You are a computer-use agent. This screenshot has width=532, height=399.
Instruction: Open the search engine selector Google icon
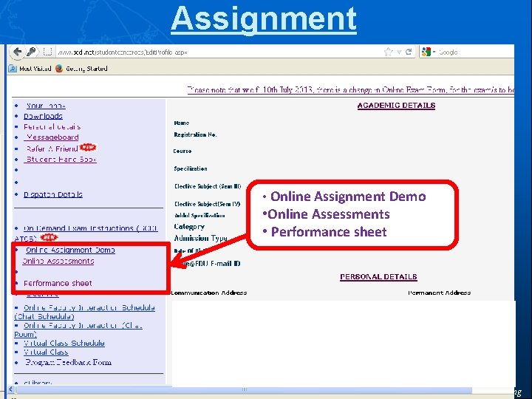(x=426, y=52)
